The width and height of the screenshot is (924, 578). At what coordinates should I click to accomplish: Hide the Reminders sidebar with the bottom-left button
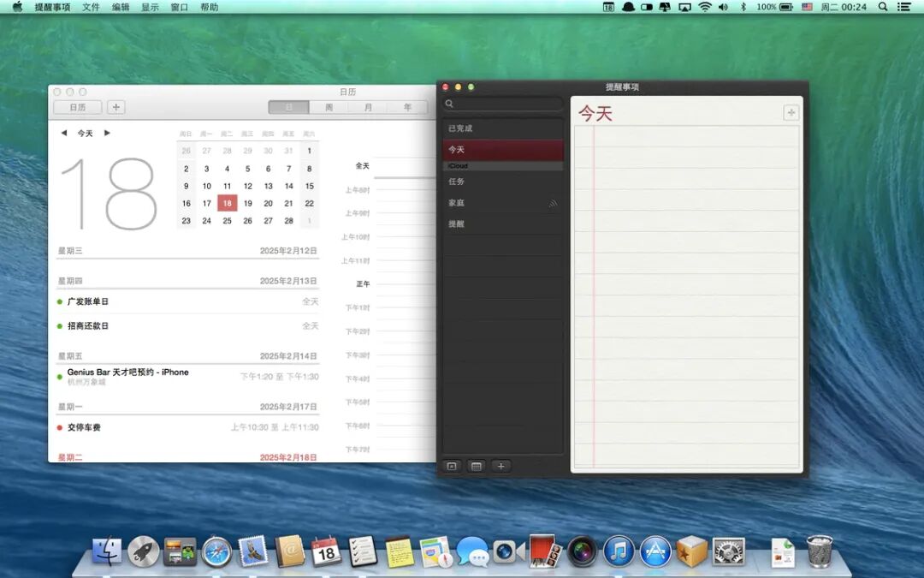[x=452, y=466]
